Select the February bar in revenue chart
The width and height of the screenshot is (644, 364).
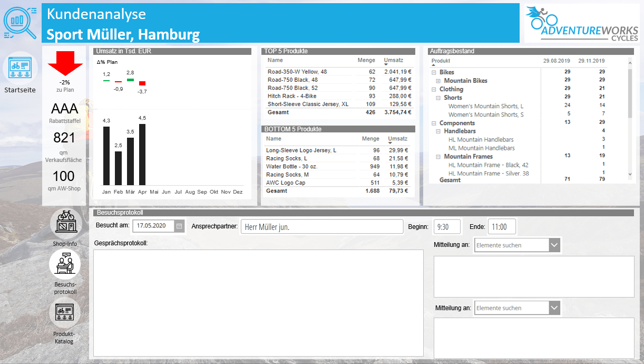tap(119, 168)
